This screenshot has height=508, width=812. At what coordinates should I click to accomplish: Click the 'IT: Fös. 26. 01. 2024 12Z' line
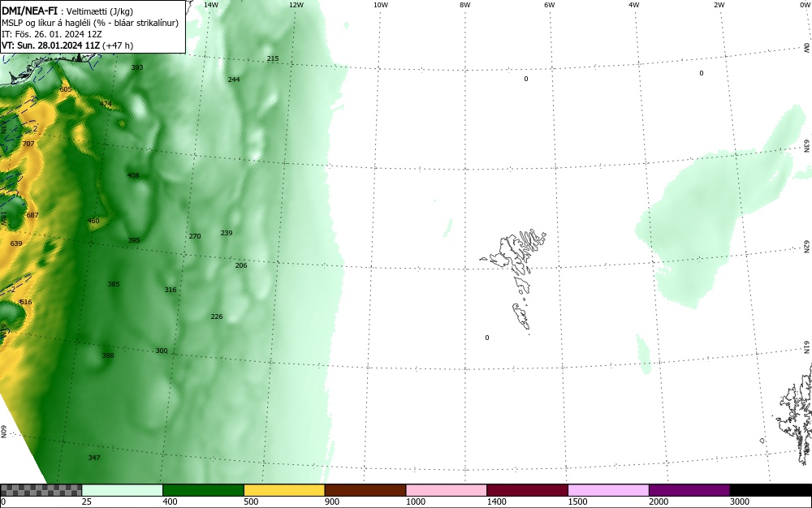point(51,34)
